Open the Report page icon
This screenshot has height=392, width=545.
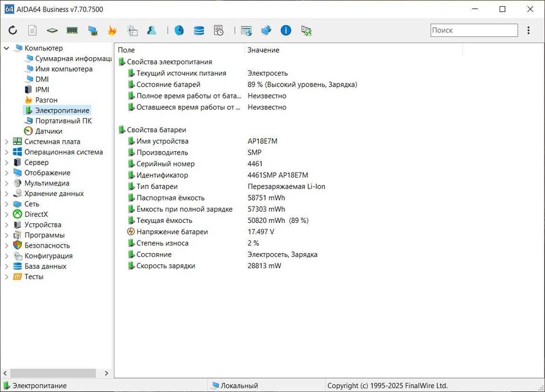[33, 31]
